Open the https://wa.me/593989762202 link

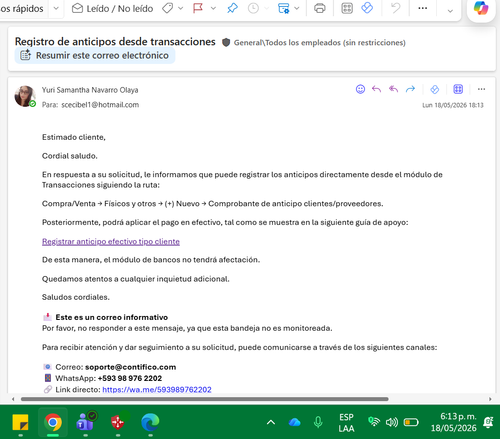pyautogui.click(x=157, y=389)
